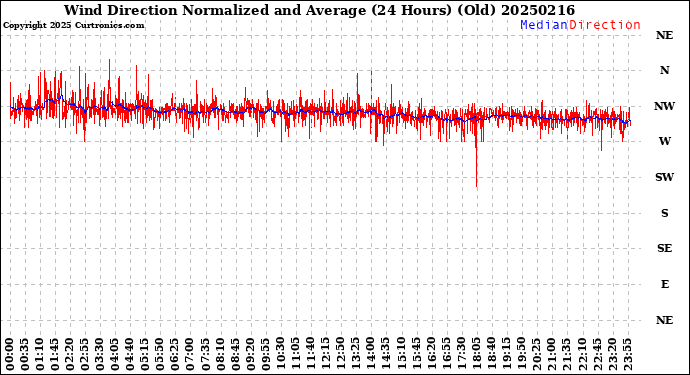The image size is (690, 375).
Task: Click the 11:05 time axis label
Action: [296, 354]
